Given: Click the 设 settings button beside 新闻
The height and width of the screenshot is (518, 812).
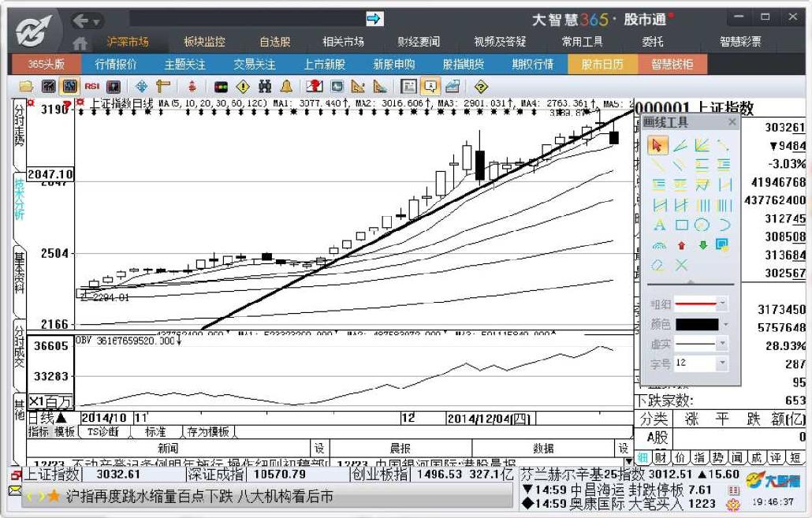Looking at the screenshot, I should (319, 448).
